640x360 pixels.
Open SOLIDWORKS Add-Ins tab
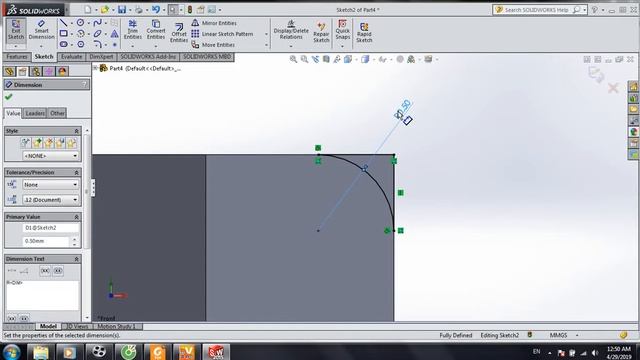pos(148,57)
